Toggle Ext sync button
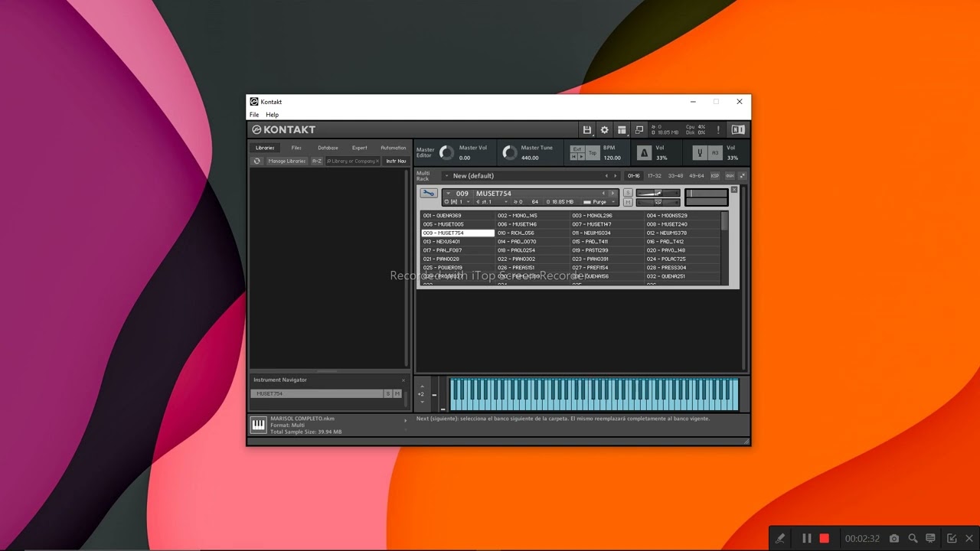The width and height of the screenshot is (980, 551). point(577,149)
